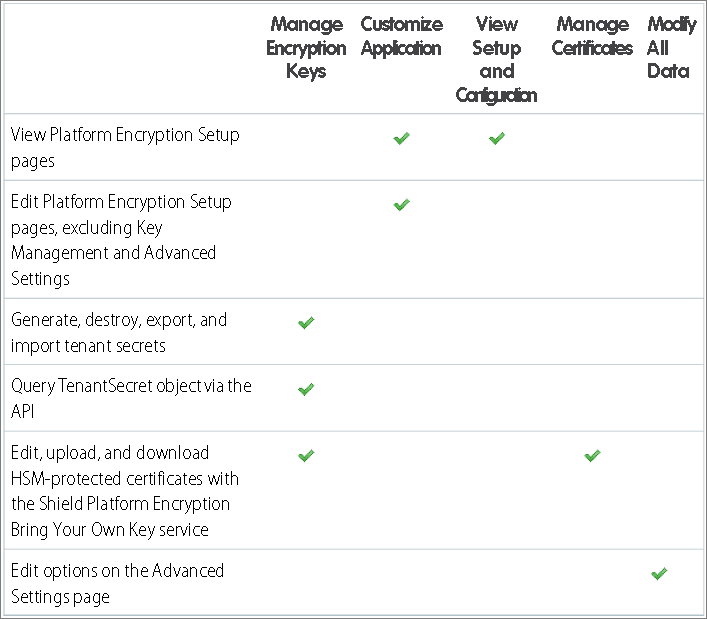Click Generate, destroy, export, and import tenant secrets
707x619 pixels.
point(119,333)
